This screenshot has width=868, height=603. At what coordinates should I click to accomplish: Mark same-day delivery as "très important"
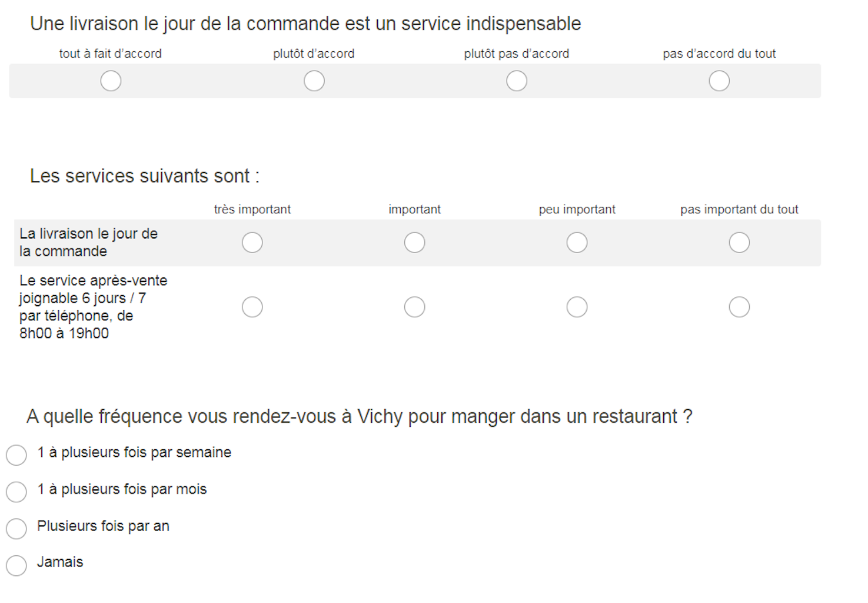[252, 242]
